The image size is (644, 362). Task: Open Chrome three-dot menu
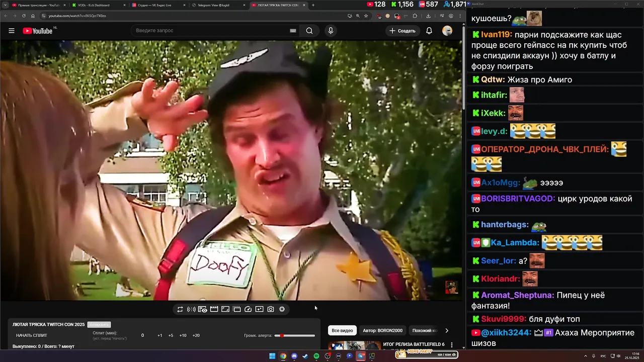pos(460,16)
